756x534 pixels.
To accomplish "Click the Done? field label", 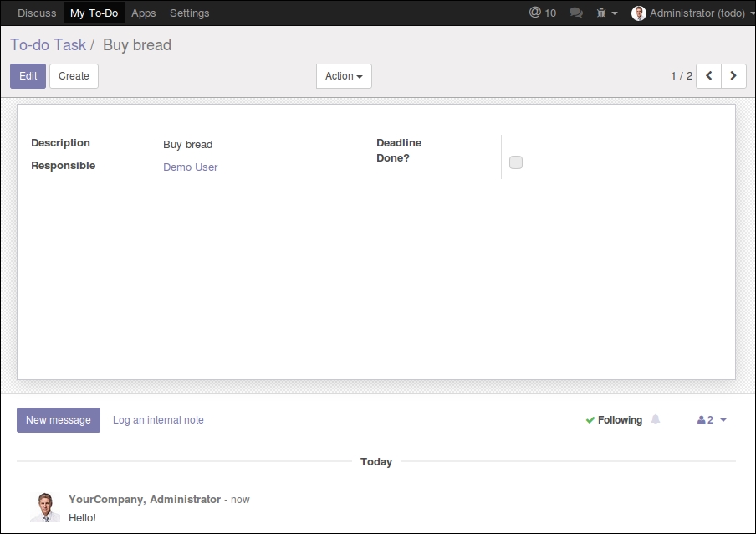I will pyautogui.click(x=393, y=157).
